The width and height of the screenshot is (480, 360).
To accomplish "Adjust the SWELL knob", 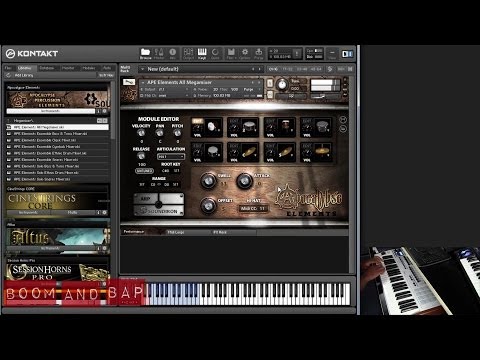I will point(208,180).
